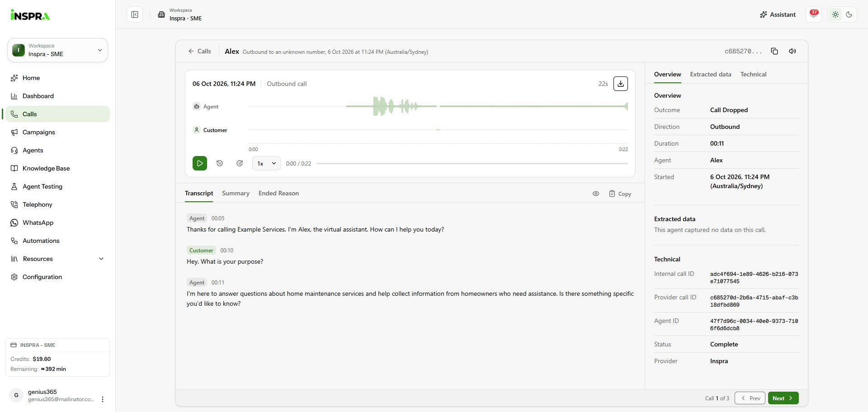Switch to dark theme moon icon
868x412 pixels.
tap(849, 14)
